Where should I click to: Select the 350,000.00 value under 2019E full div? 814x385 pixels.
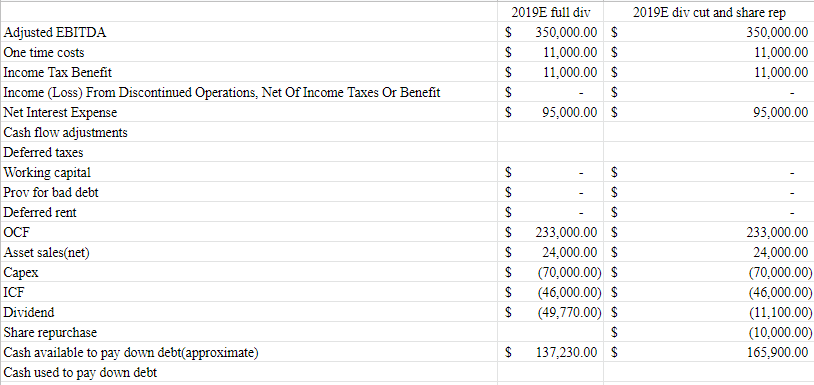566,33
